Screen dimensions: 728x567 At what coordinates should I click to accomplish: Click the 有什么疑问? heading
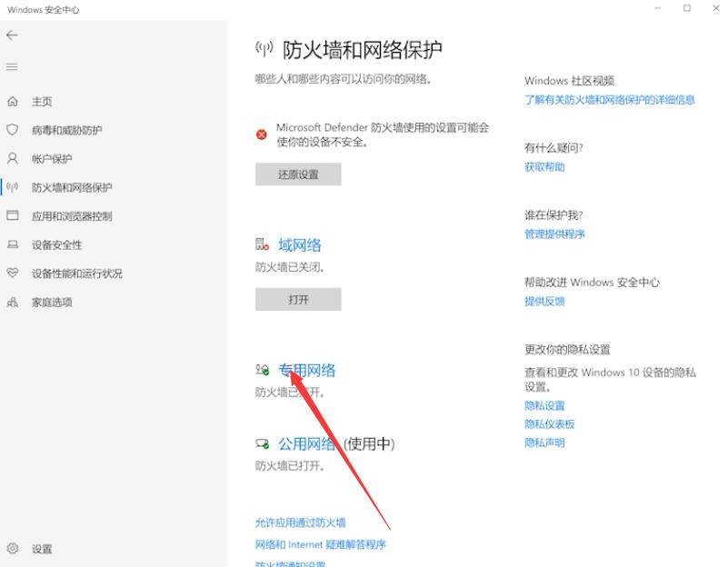tap(553, 148)
